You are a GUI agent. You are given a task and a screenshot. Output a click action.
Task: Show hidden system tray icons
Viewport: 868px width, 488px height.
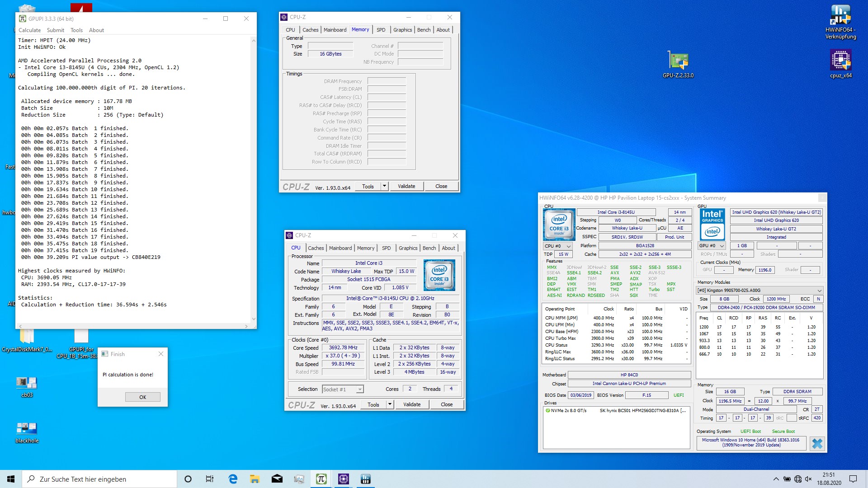pyautogui.click(x=776, y=479)
